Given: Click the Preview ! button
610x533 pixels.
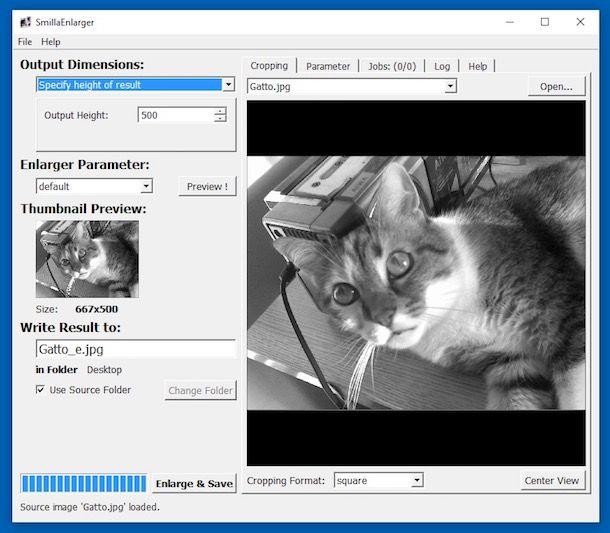Looking at the screenshot, I should click(x=207, y=186).
